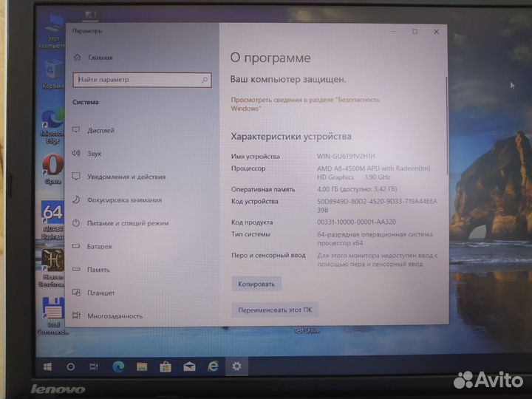Maximize the Settings window

point(415,32)
